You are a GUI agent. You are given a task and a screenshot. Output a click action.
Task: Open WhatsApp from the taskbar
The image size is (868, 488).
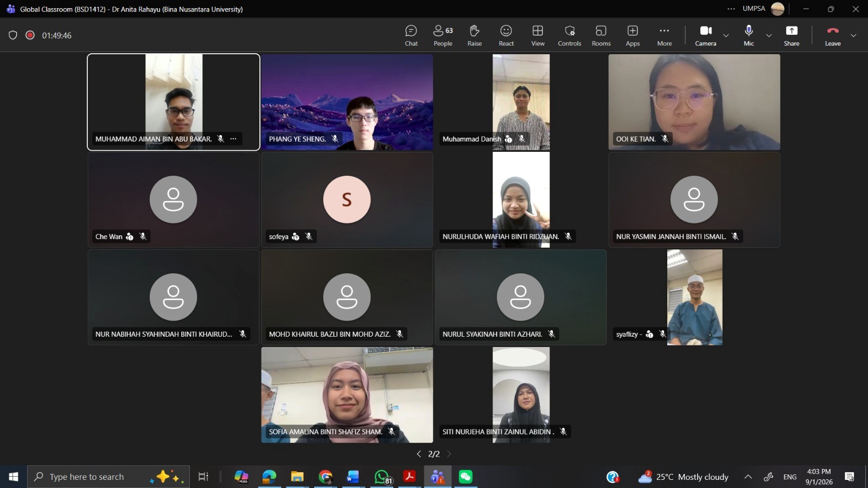coord(382,477)
